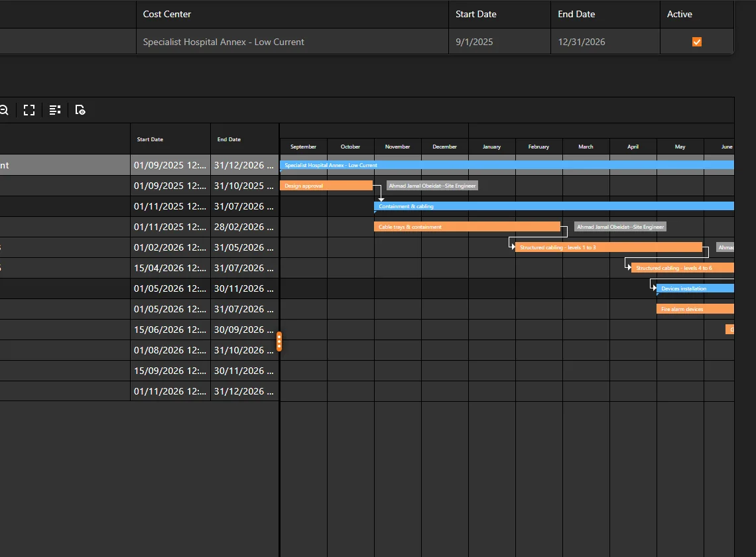Click the May month header
756x557 pixels.
(680, 147)
